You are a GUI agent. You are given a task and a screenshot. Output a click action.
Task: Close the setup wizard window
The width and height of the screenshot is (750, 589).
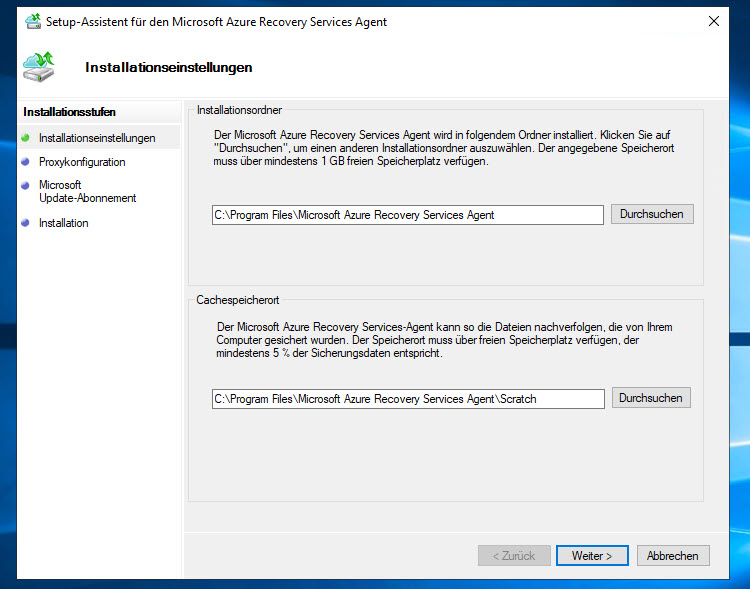click(714, 21)
